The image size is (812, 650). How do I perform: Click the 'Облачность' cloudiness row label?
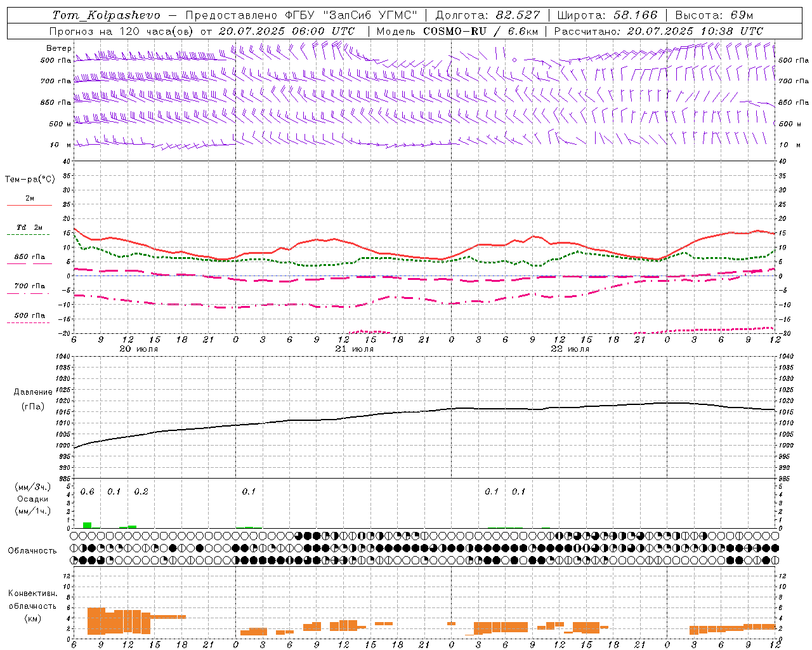click(x=32, y=551)
